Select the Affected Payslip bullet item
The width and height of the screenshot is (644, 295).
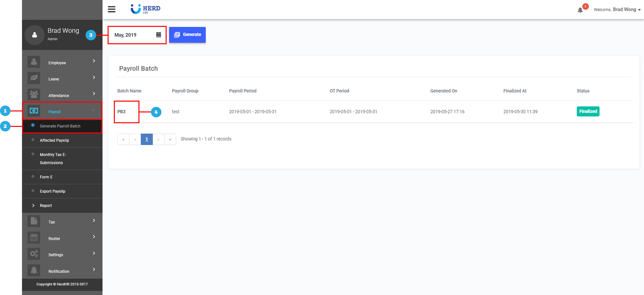(54, 140)
